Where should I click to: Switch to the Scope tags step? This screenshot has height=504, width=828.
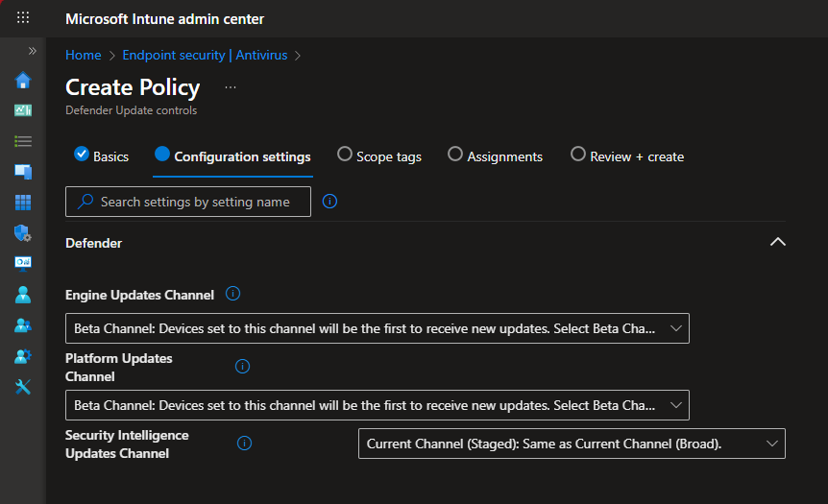click(x=379, y=156)
